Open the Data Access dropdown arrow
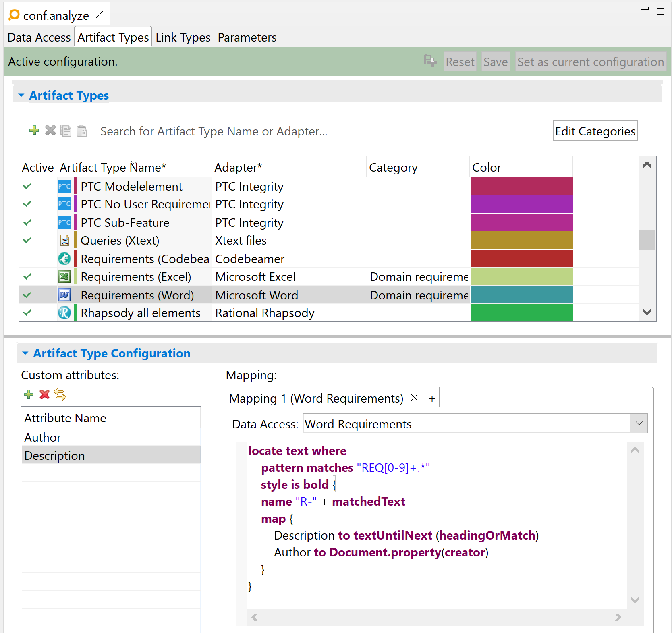This screenshot has width=672, height=633. [639, 423]
